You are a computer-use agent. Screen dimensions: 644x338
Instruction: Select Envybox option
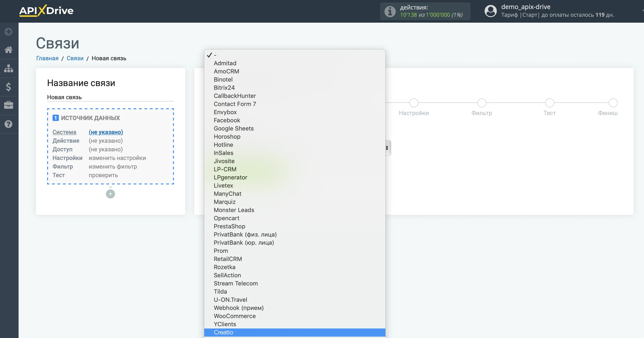(x=295, y=112)
